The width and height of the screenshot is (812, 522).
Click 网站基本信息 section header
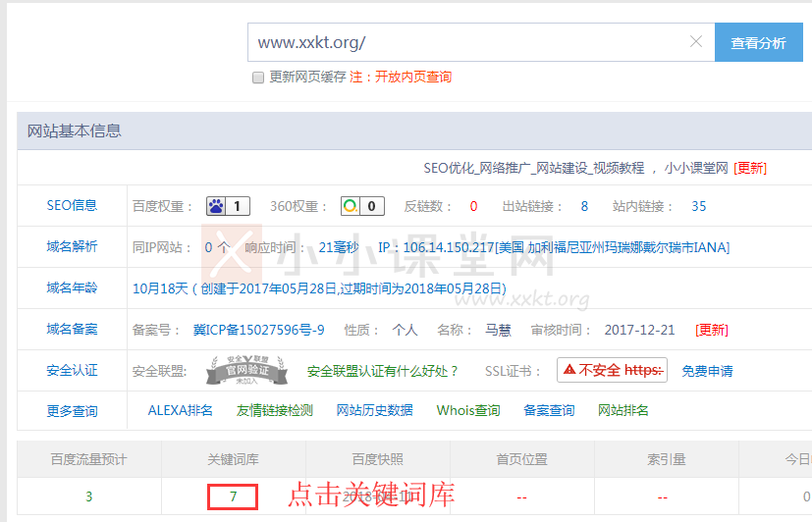tap(74, 130)
